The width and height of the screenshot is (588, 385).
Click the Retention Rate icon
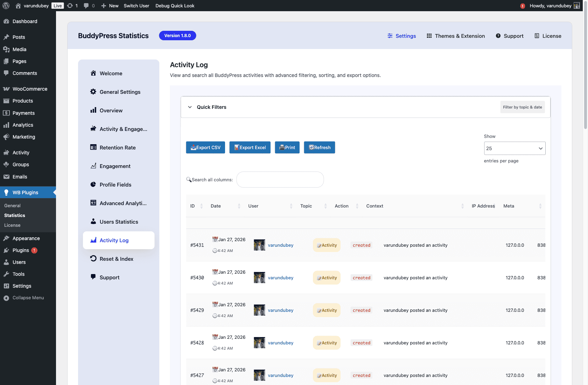[x=93, y=147]
